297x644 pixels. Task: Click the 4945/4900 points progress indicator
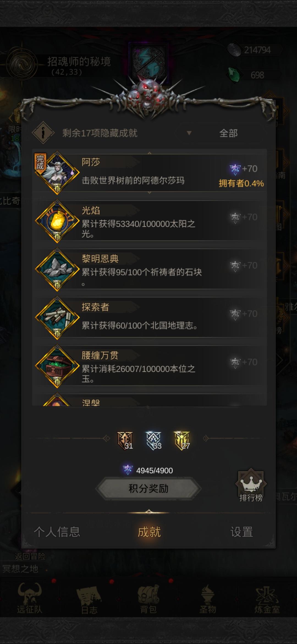148,470
